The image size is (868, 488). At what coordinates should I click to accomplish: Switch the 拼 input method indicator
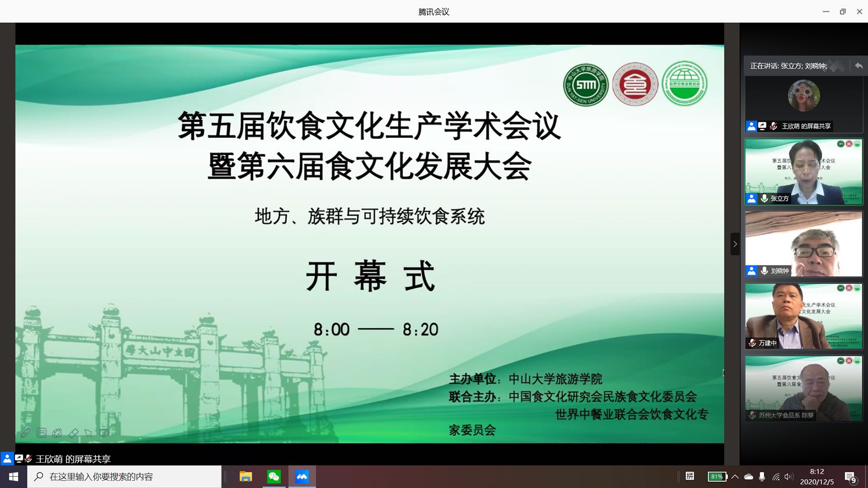pos(690,476)
